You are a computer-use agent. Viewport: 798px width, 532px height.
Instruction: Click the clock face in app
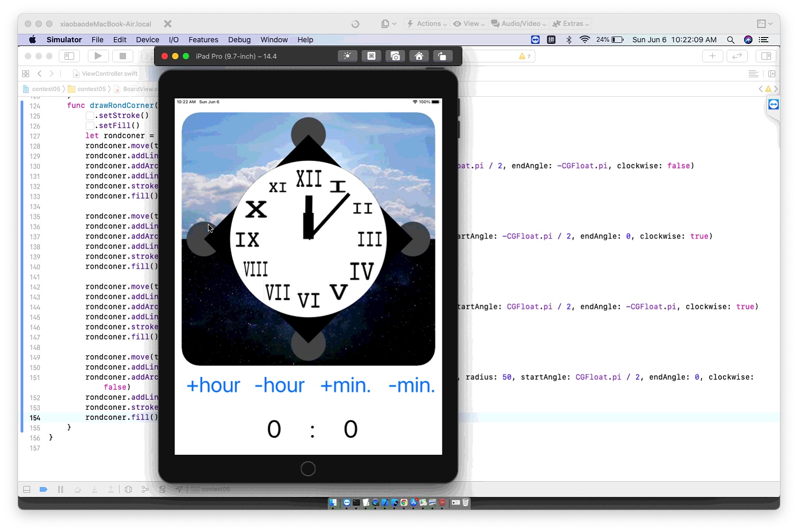309,239
